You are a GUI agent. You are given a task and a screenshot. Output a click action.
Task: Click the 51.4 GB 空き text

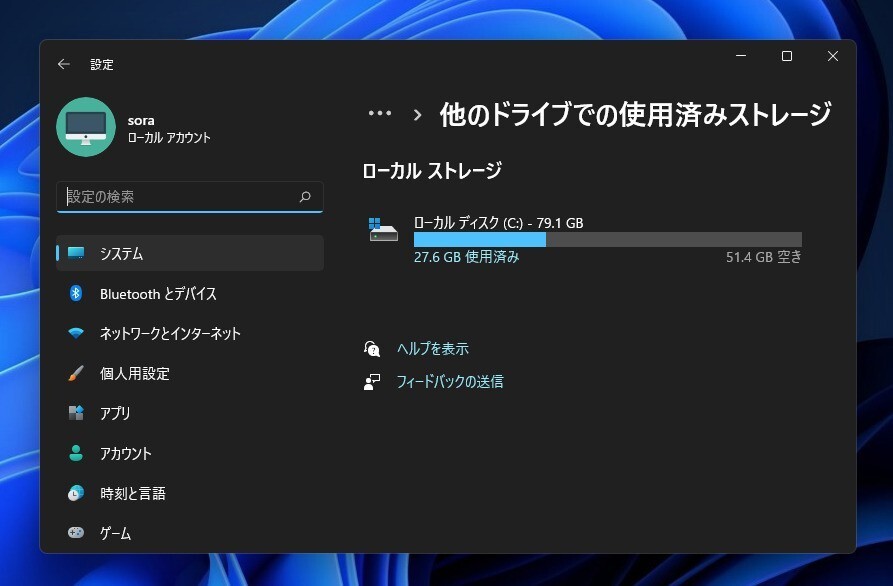(764, 257)
